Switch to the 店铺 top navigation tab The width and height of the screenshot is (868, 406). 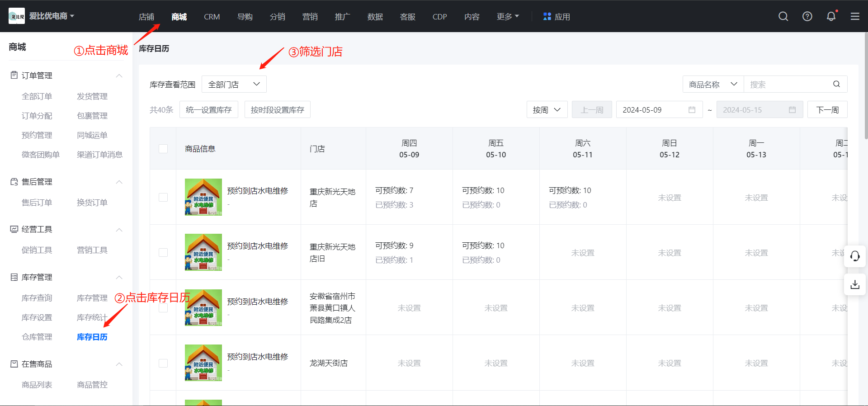tap(146, 17)
